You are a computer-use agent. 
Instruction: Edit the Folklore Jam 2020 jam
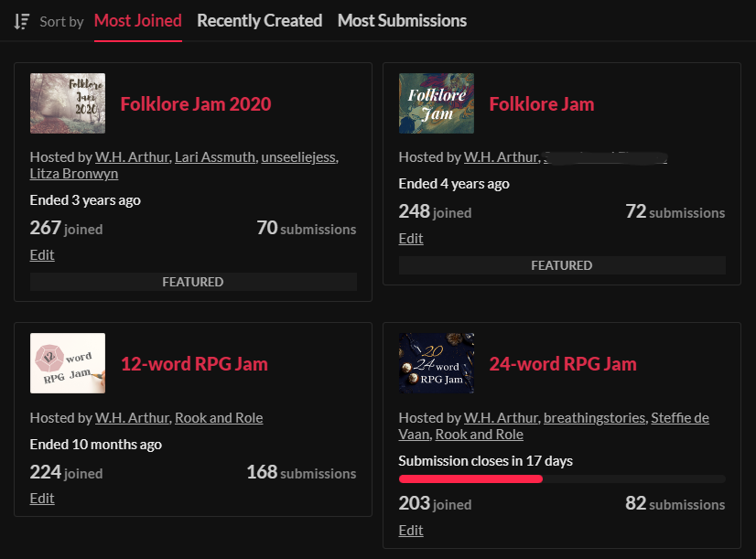click(42, 255)
